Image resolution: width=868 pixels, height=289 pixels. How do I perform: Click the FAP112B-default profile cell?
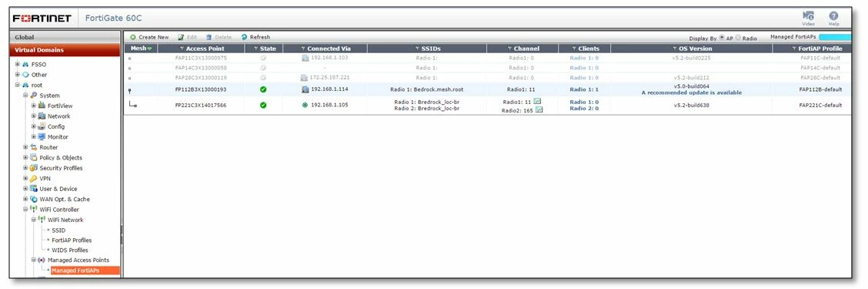pos(820,89)
